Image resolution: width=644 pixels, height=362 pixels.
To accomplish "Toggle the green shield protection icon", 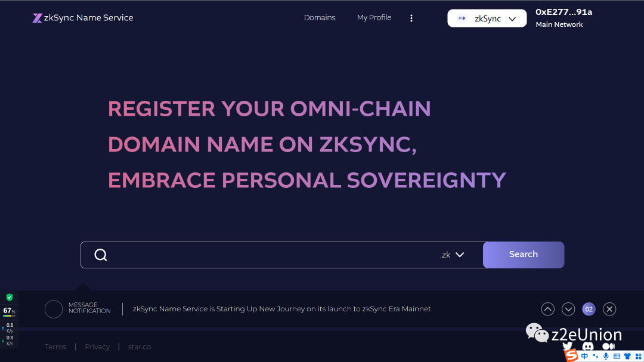I will tap(9, 296).
